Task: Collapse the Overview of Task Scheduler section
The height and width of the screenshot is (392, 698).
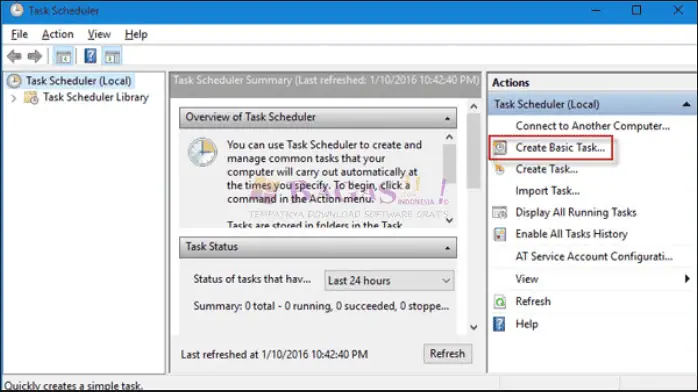Action: (447, 118)
